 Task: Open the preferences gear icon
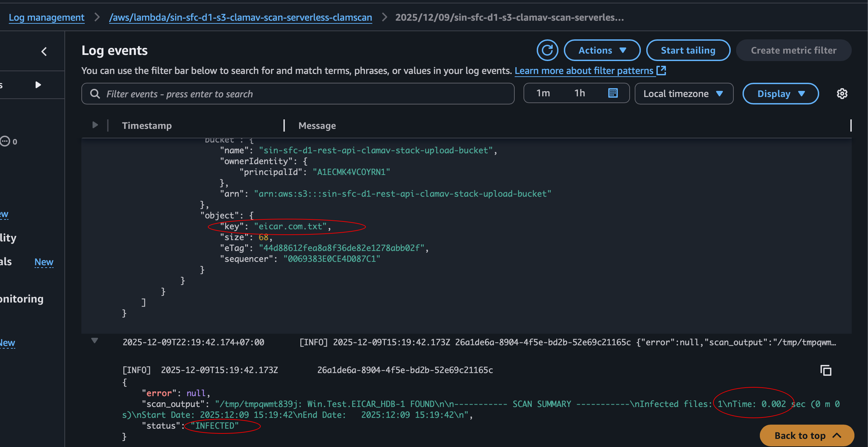[x=842, y=94]
